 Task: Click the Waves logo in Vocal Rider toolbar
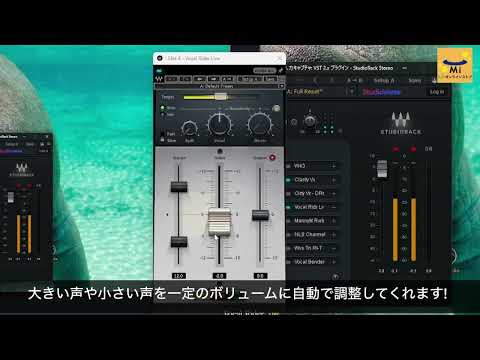[159, 79]
